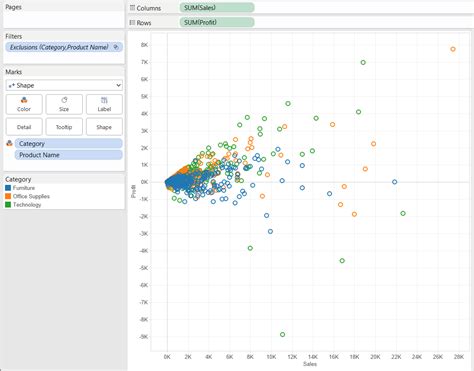Select the SUM(Sales) pill in Columns
Image resolution: width=474 pixels, height=371 pixels.
coord(217,7)
